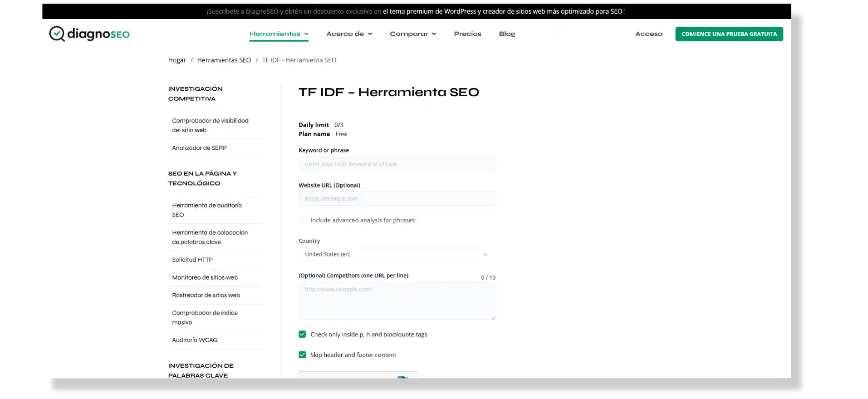
Task: Open the Comparar dropdown menu
Action: 413,34
